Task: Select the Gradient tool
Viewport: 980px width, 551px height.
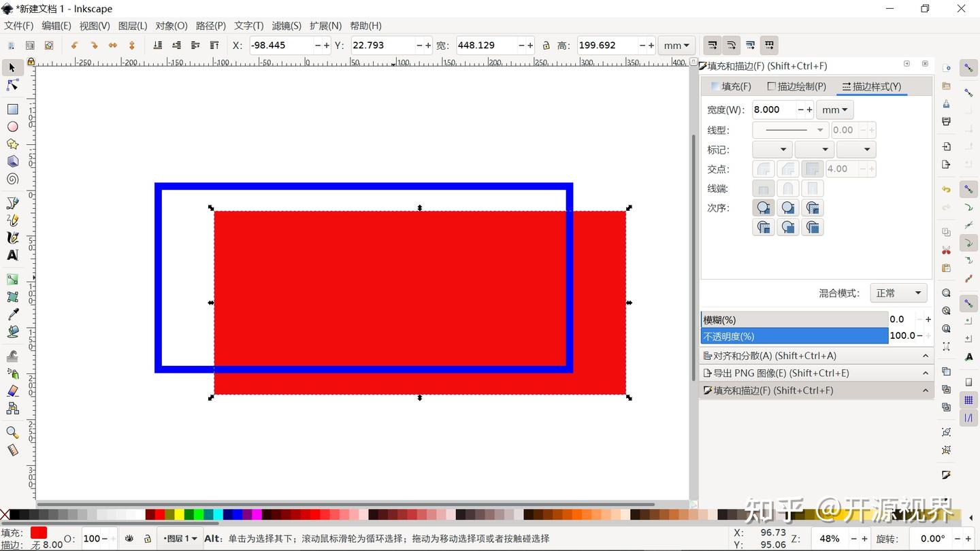Action: [12, 280]
